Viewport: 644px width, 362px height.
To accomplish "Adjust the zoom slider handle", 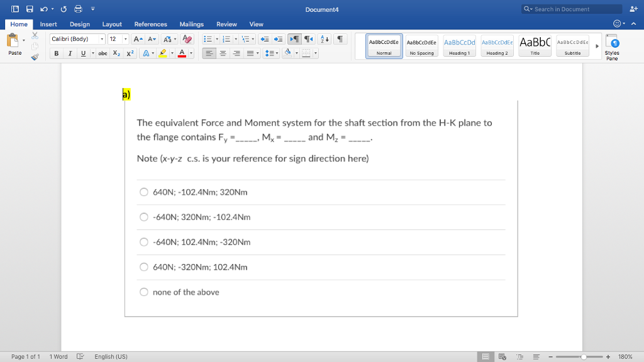I will pyautogui.click(x=584, y=357).
